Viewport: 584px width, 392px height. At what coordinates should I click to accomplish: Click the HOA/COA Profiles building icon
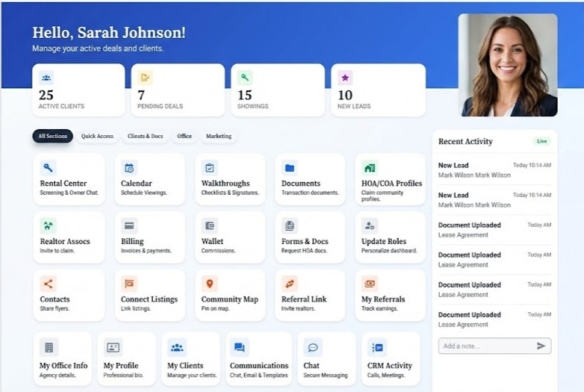[x=370, y=168]
